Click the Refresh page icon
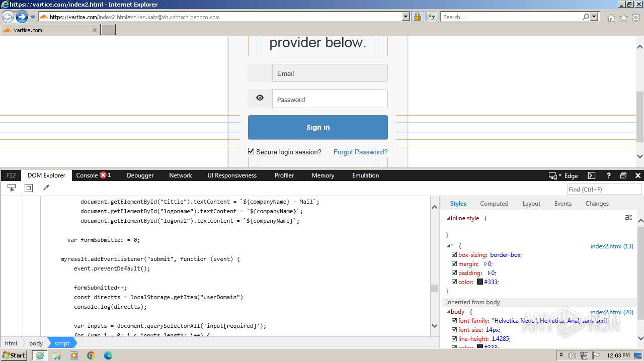Screen dimensions: 644x362 (431, 17)
